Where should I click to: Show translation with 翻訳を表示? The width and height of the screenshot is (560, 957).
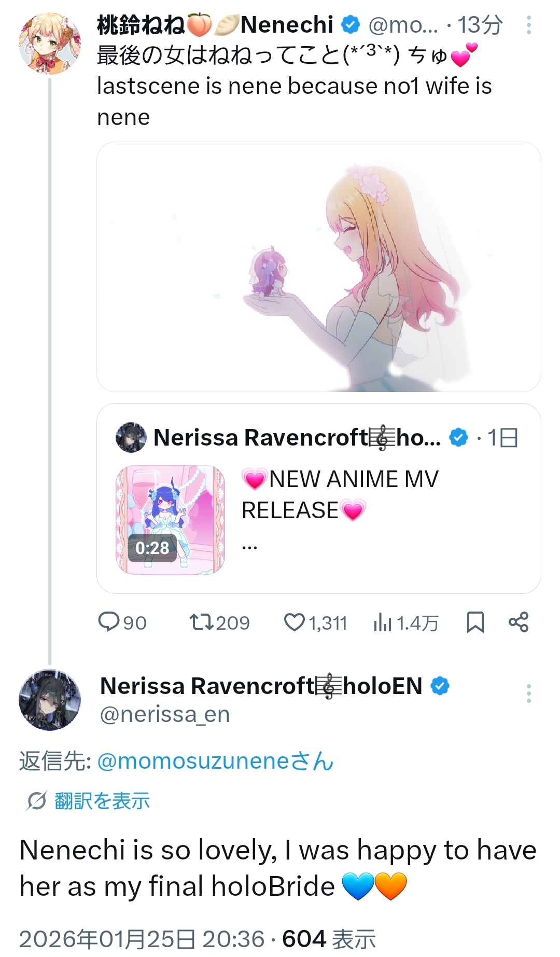(x=102, y=801)
